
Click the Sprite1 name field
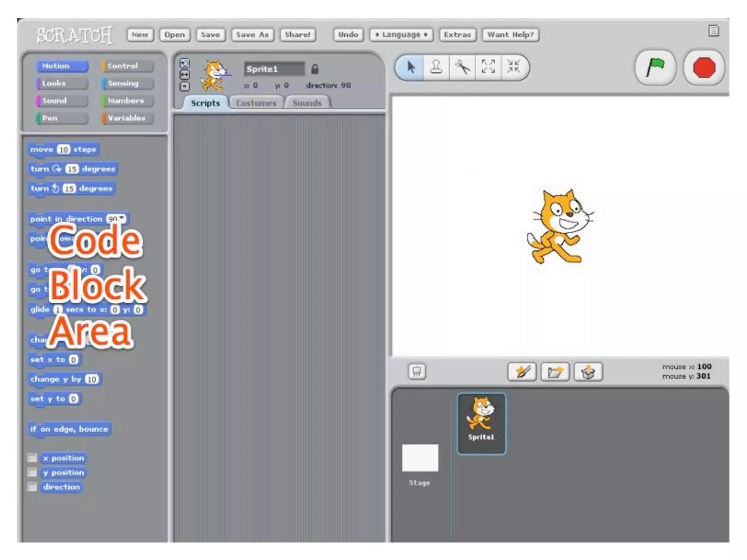274,69
